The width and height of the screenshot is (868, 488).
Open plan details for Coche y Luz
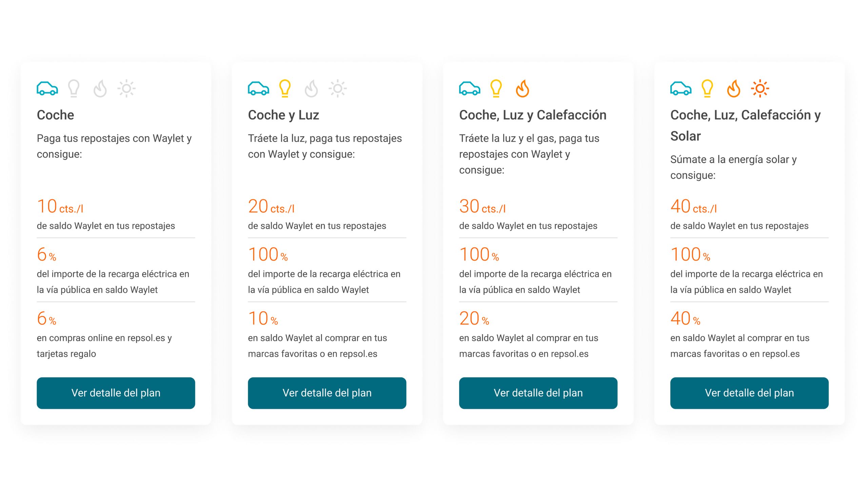pyautogui.click(x=327, y=393)
